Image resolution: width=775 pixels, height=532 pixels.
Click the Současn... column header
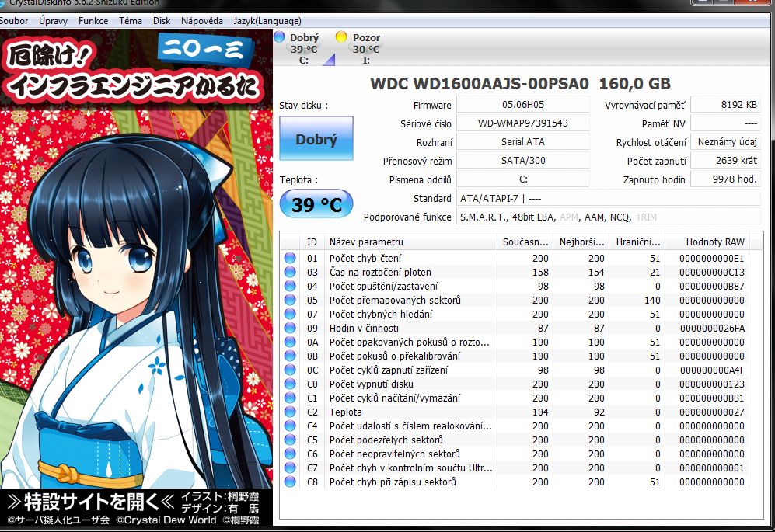(x=525, y=242)
